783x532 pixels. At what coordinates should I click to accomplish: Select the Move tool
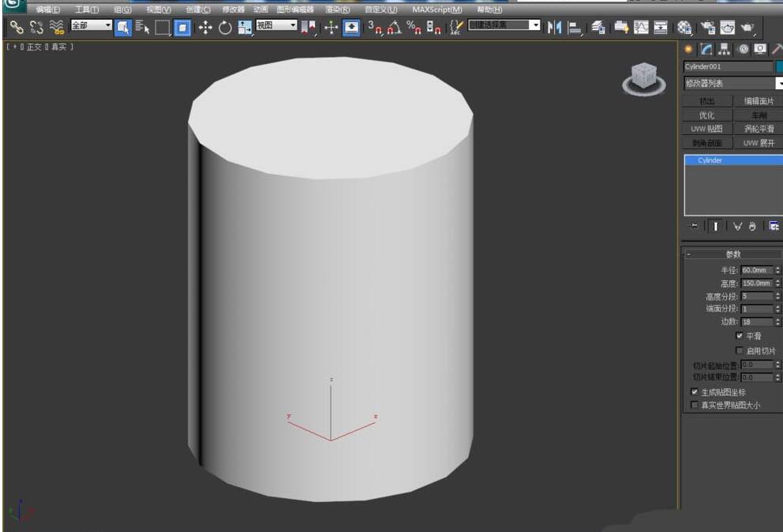click(204, 28)
